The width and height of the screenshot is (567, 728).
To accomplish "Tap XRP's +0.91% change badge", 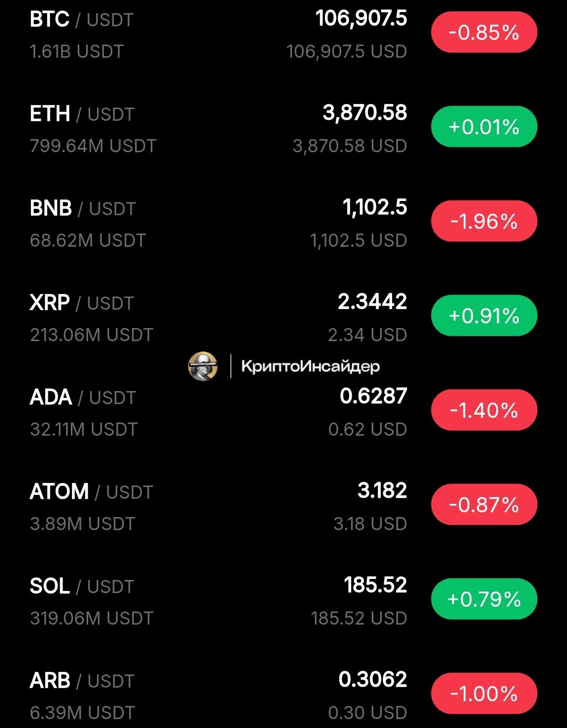I will 484,316.
